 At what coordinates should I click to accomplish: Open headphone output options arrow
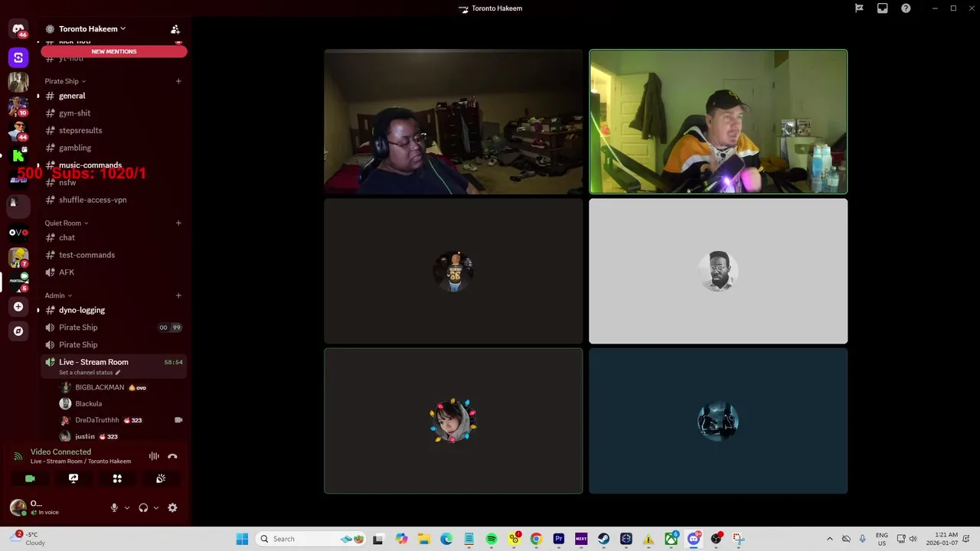coord(156,507)
